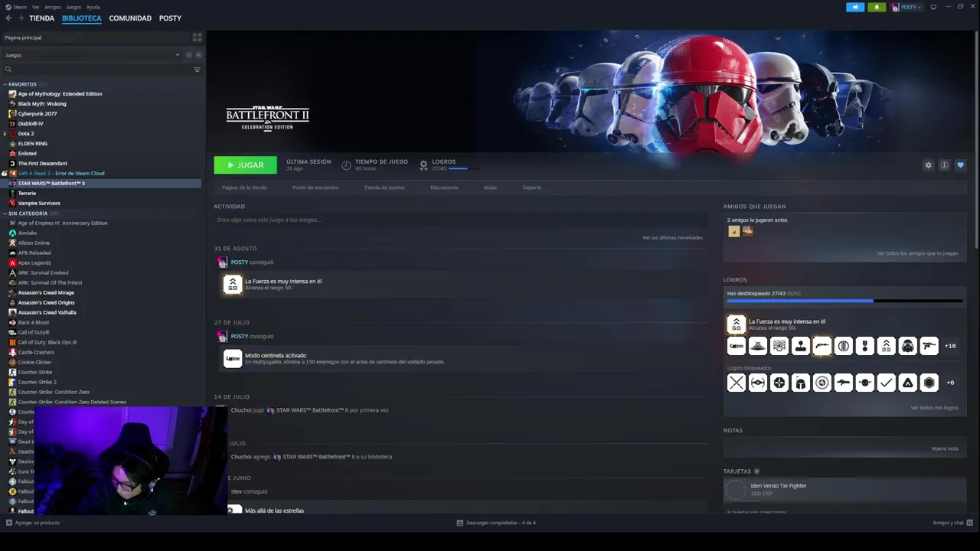View the stormtrooper helmet achievement icon
The height and width of the screenshot is (551, 980).
907,346
